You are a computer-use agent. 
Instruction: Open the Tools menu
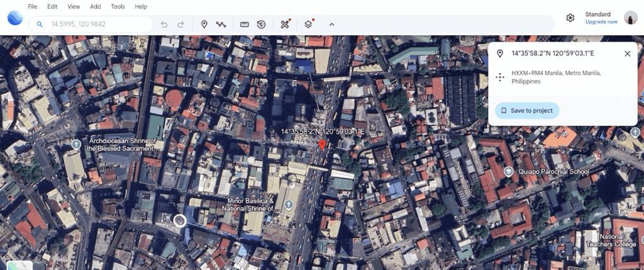coord(118,6)
